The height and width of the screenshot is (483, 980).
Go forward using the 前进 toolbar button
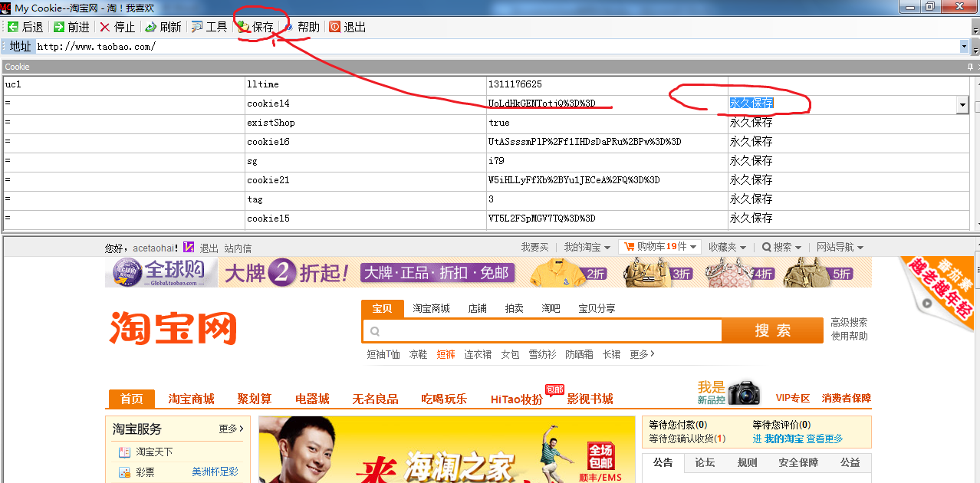(71, 27)
